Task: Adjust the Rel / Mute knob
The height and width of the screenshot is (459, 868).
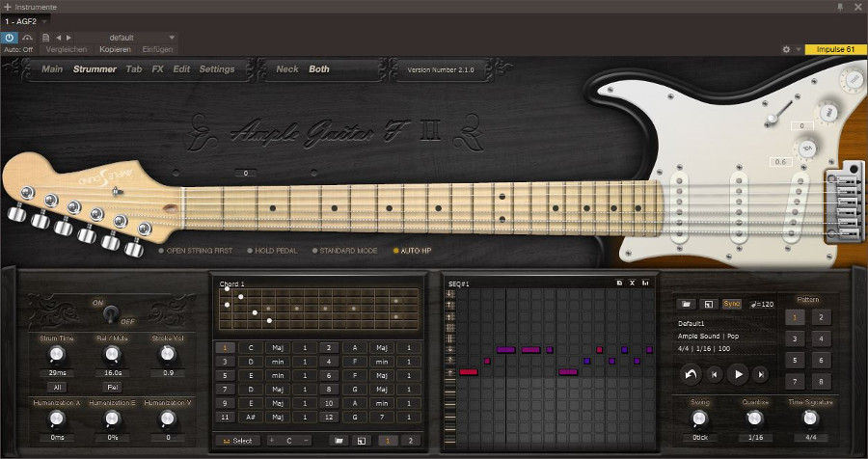Action: [x=112, y=354]
